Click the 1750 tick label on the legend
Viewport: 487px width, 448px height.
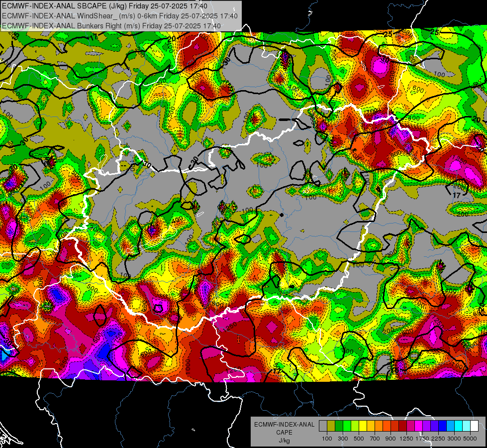click(422, 439)
